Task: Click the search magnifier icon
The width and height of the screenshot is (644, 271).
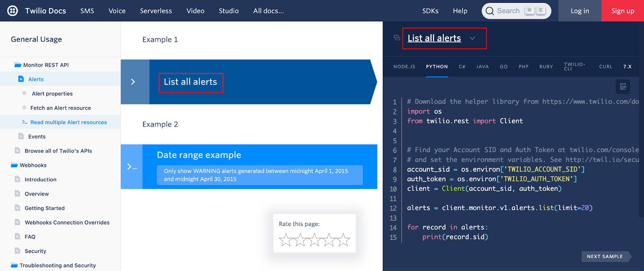Action: pos(489,11)
